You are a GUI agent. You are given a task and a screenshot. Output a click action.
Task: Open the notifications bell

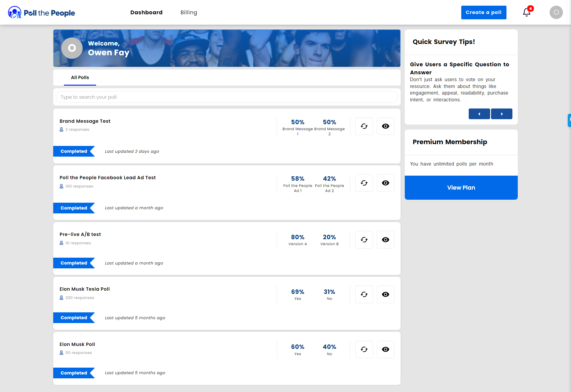[x=526, y=12]
